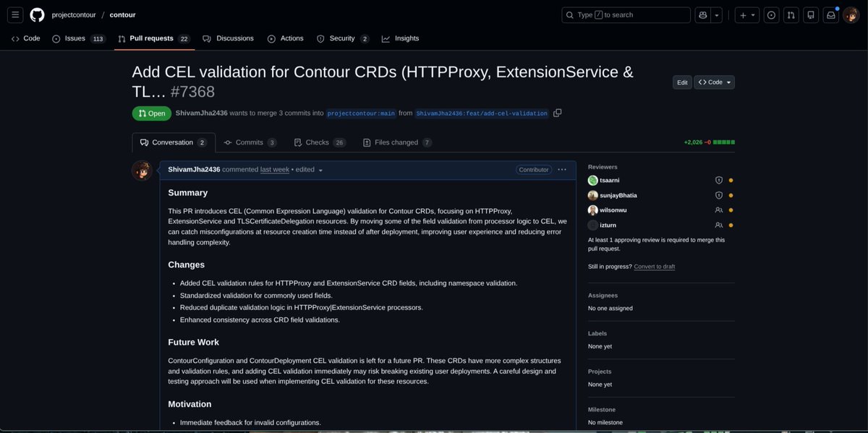Open ShivamJha2436 name in comment header
Viewport: 868px width, 433px height.
(x=194, y=169)
